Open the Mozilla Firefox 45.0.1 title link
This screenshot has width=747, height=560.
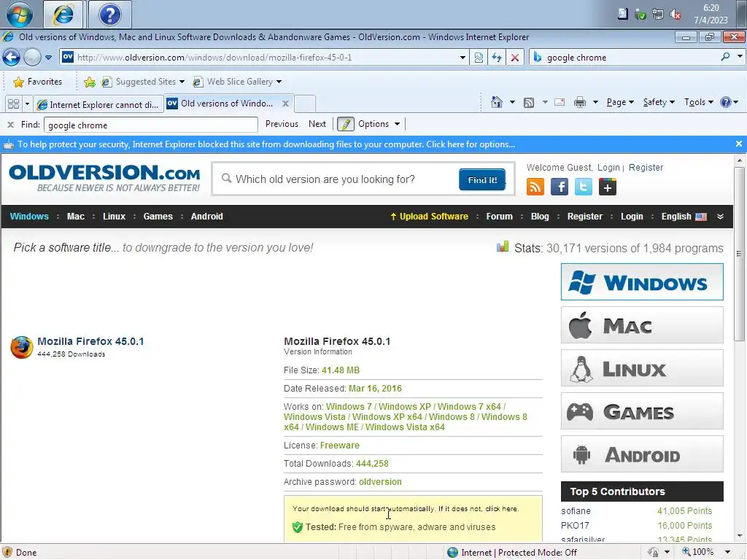pyautogui.click(x=90, y=341)
